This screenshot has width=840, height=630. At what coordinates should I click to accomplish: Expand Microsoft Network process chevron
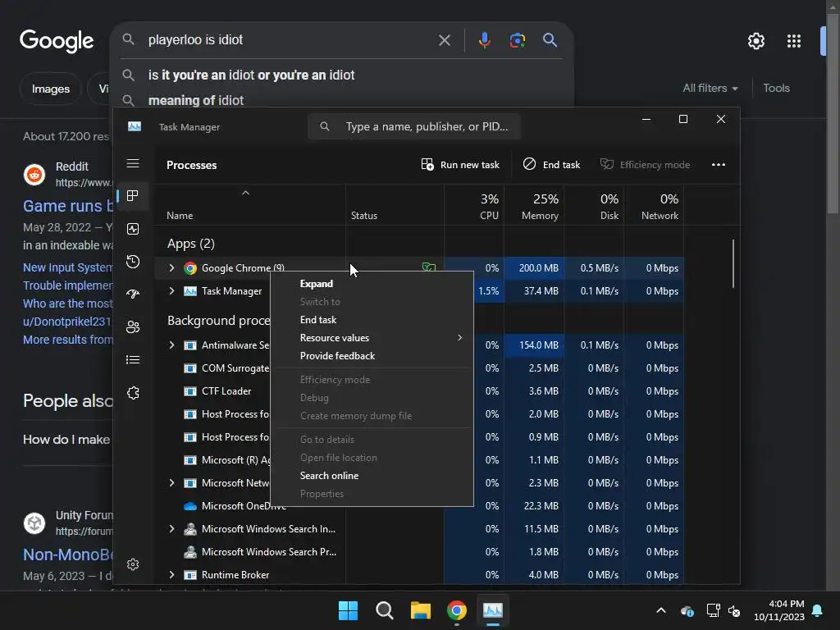pos(172,482)
